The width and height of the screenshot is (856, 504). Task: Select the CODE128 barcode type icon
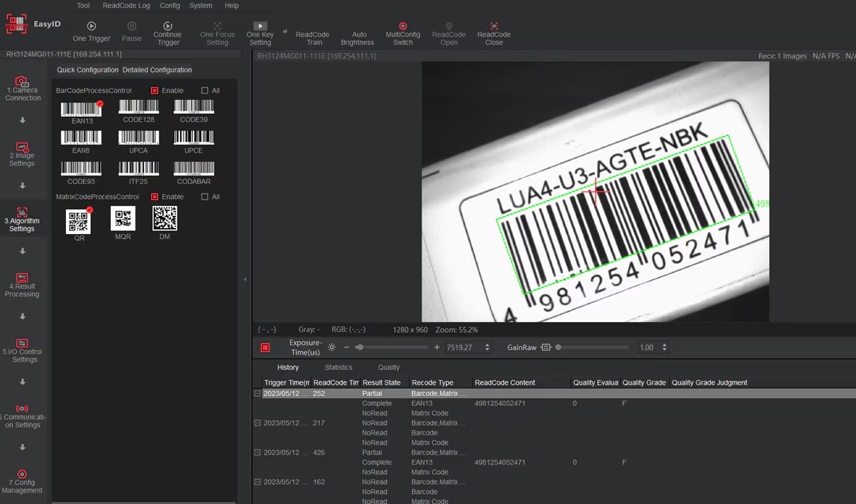pyautogui.click(x=139, y=107)
